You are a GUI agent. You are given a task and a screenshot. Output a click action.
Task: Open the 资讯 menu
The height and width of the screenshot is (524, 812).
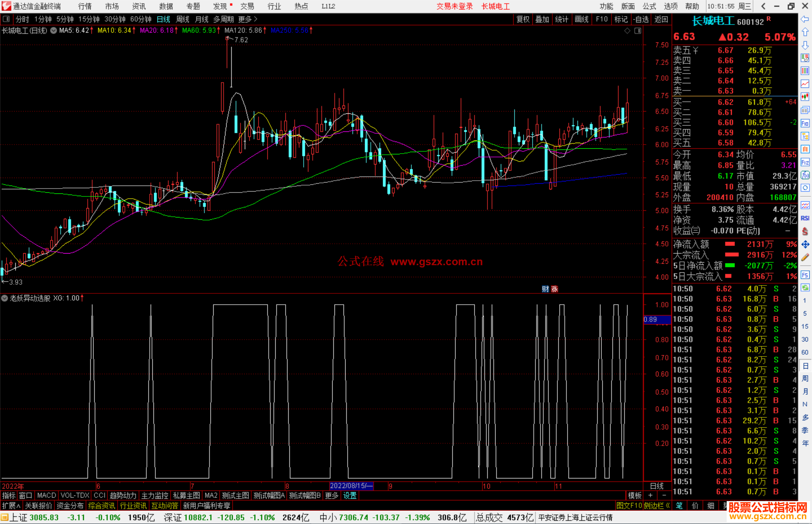(x=139, y=6)
